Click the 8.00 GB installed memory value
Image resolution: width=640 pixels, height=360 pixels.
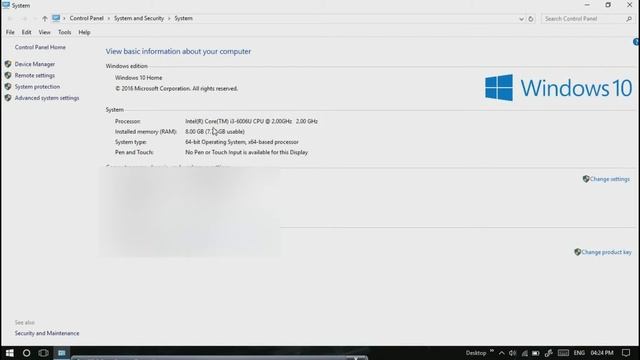click(215, 131)
